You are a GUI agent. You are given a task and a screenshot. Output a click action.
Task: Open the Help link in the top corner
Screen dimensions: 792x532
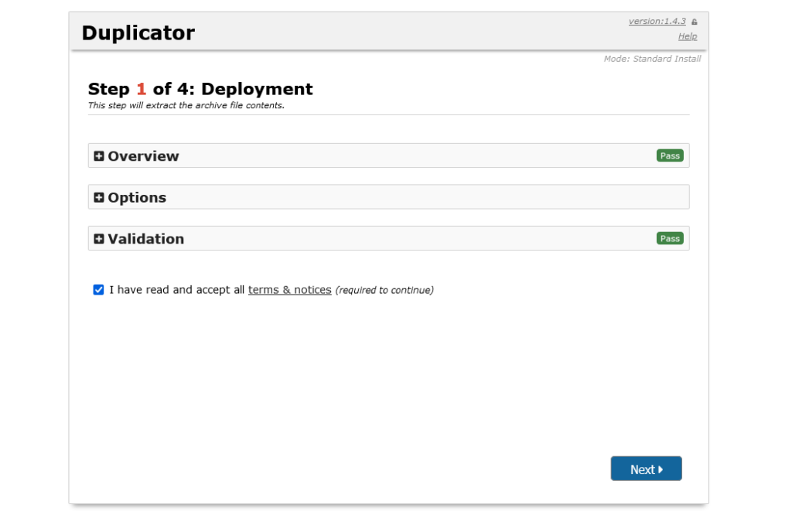coord(688,36)
